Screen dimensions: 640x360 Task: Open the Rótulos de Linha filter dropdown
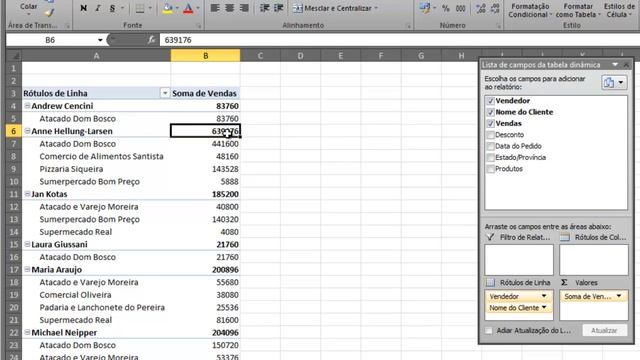coord(165,93)
